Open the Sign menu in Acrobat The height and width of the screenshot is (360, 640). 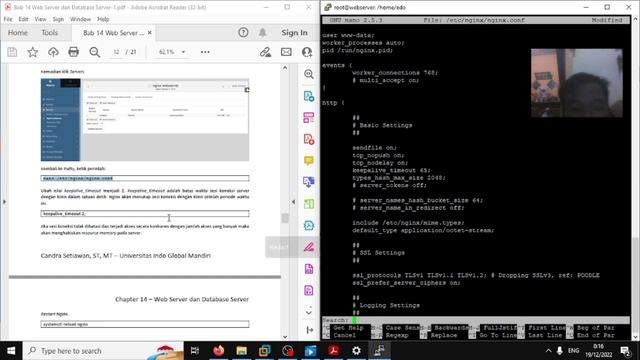58,19
